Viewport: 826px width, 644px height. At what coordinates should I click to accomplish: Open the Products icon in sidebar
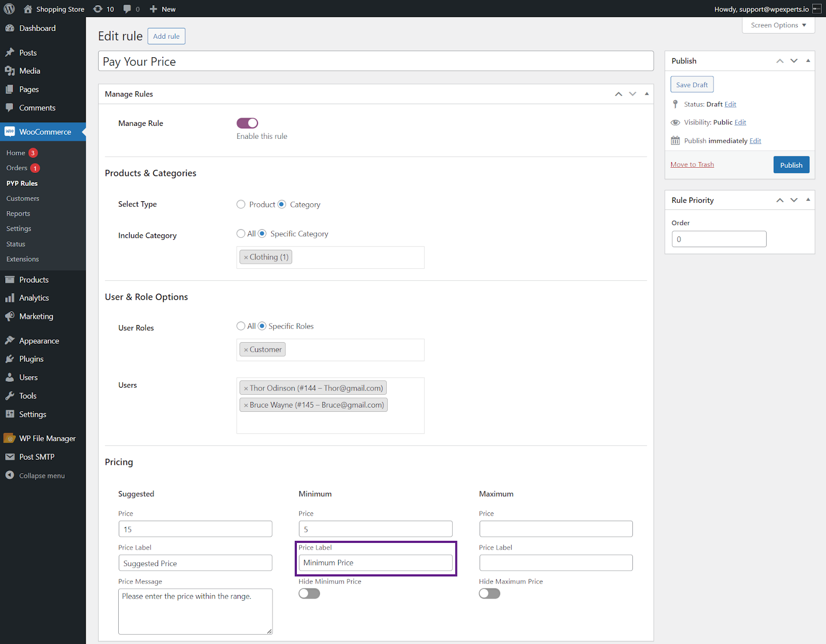(x=10, y=280)
